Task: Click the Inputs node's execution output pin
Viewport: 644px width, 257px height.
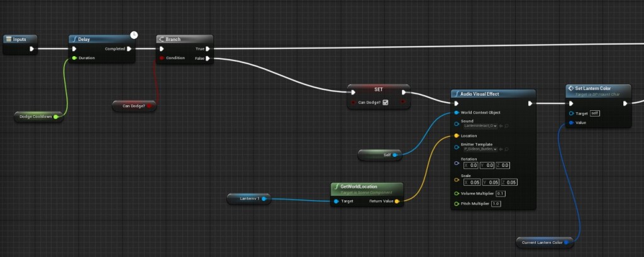Action: [32, 49]
